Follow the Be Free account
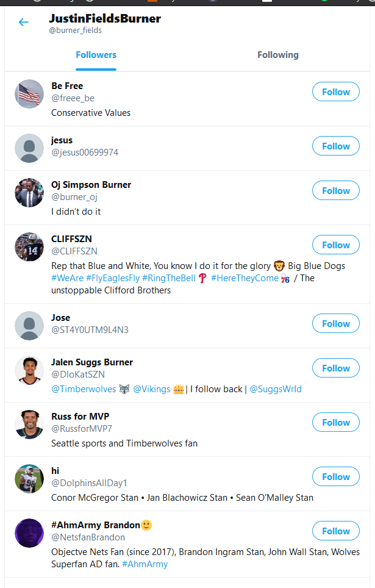 tap(336, 92)
